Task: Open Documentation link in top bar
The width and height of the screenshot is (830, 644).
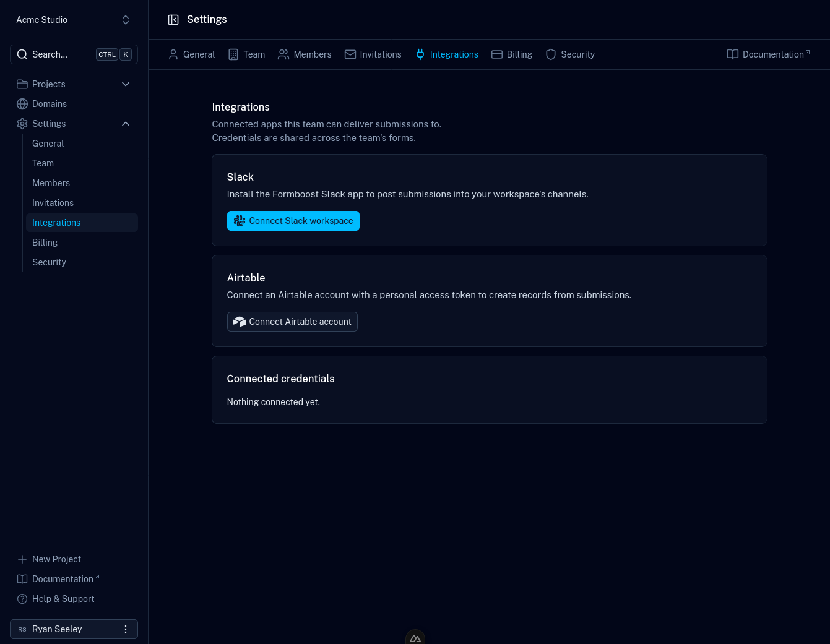Action: point(768,54)
